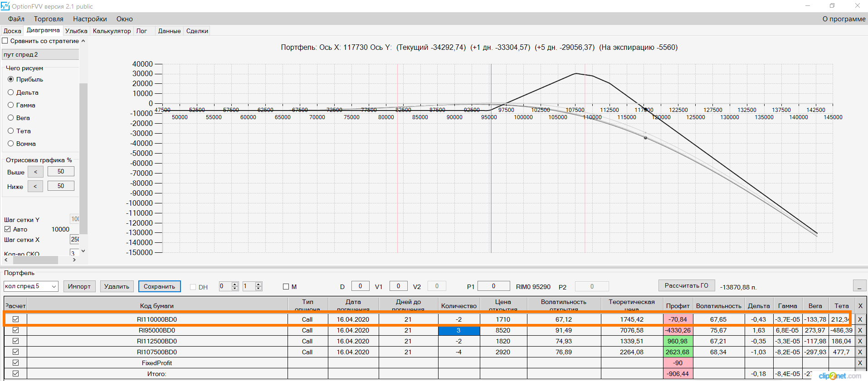Screen dimensions: 868x381
Task: Click the Профит column header
Action: click(678, 306)
